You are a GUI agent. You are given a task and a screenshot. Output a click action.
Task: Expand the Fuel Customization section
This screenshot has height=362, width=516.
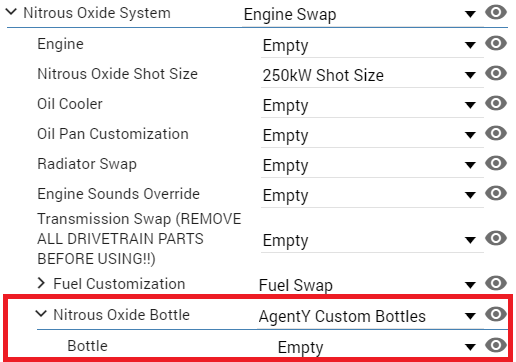pos(41,283)
